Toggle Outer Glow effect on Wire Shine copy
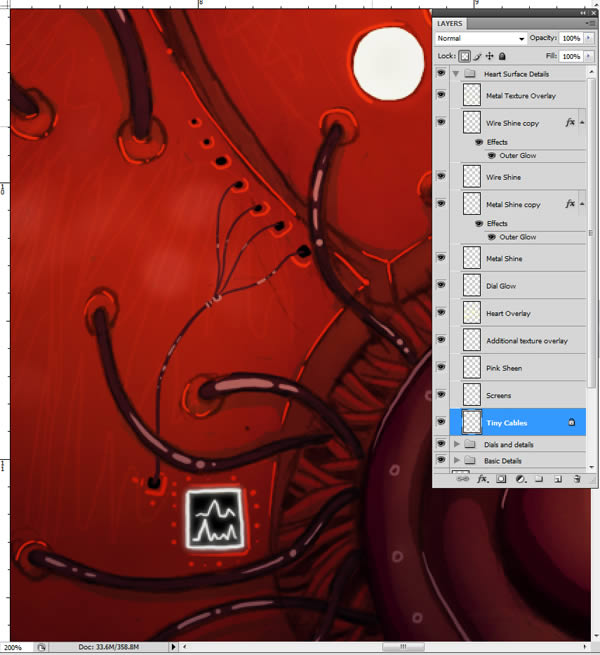Image resolution: width=600 pixels, height=655 pixels. coord(492,155)
